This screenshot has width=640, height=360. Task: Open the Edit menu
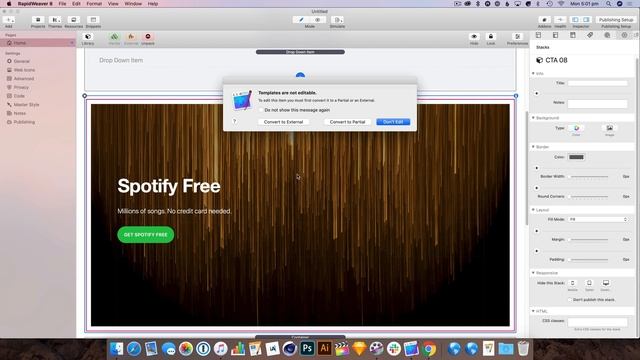pyautogui.click(x=76, y=4)
